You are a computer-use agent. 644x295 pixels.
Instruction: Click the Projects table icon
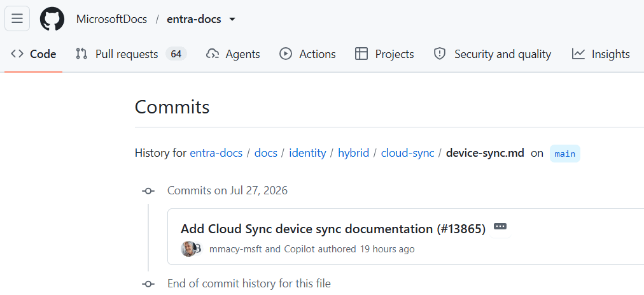(x=361, y=54)
